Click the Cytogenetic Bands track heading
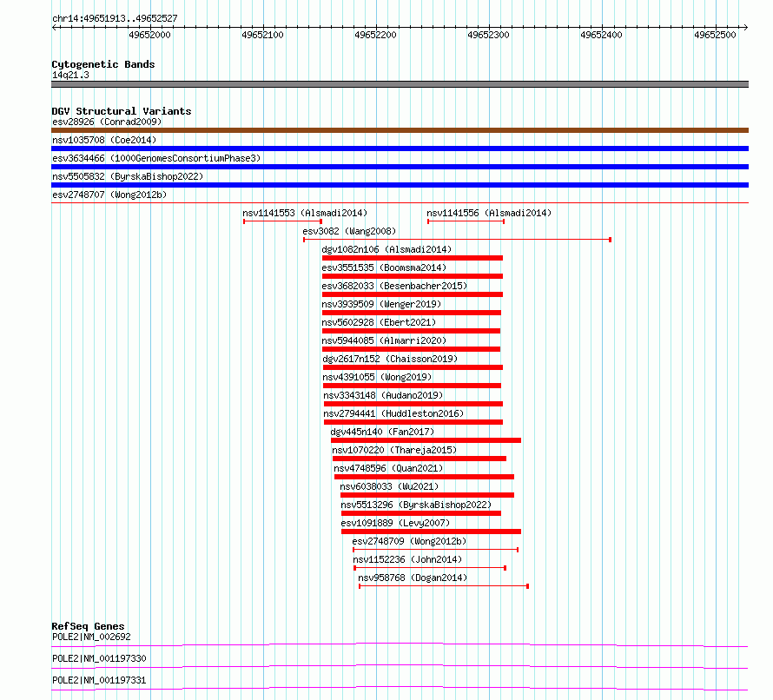773x700 pixels. [103, 64]
